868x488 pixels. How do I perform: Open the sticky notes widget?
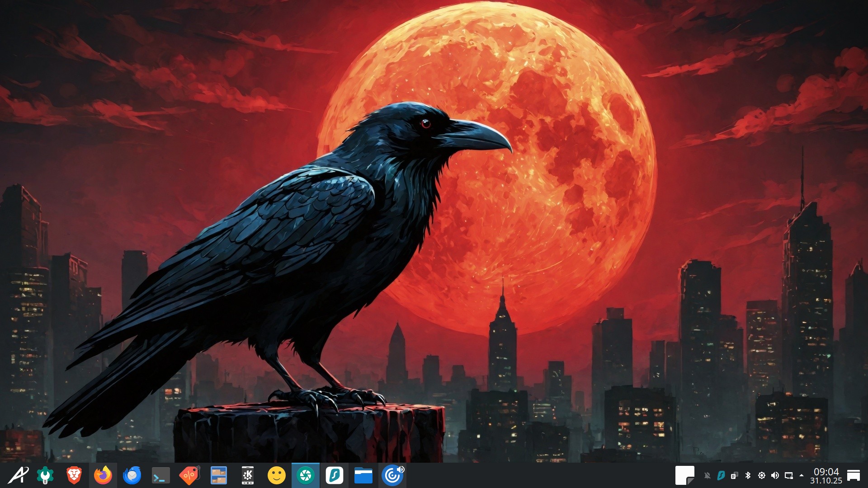click(684, 475)
